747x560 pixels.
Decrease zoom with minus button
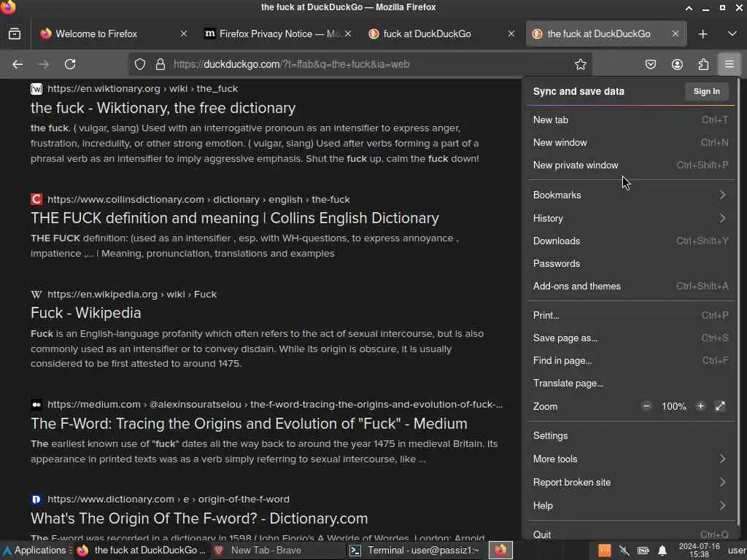(646, 406)
